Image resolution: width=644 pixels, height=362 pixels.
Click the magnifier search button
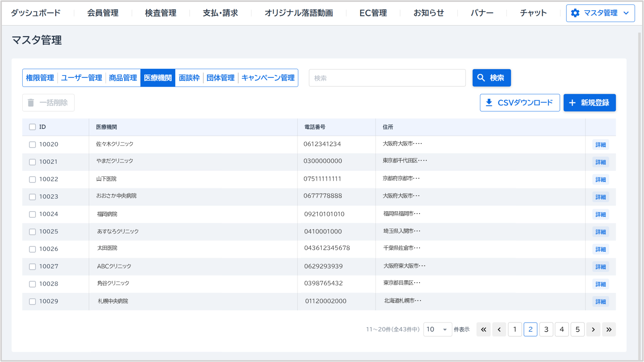coord(491,78)
